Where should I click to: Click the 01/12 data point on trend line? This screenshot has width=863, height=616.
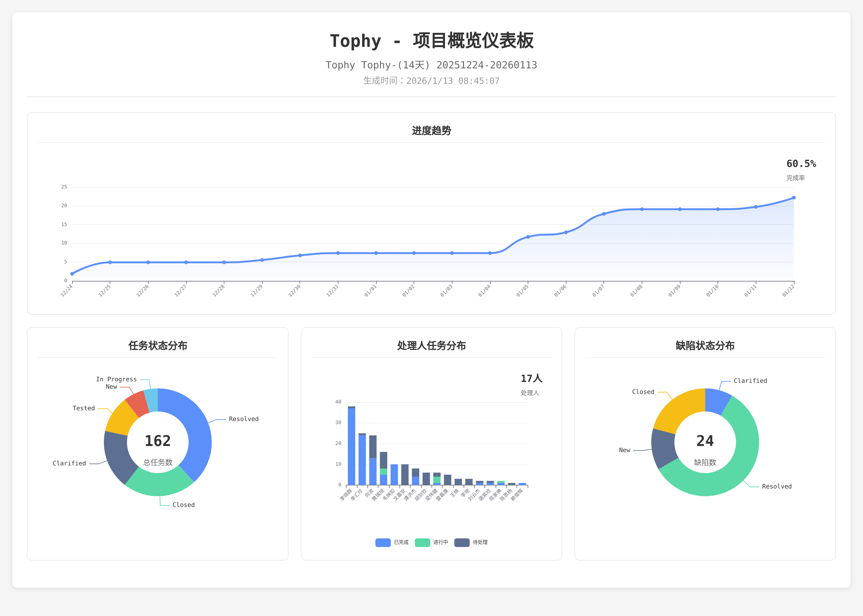794,198
